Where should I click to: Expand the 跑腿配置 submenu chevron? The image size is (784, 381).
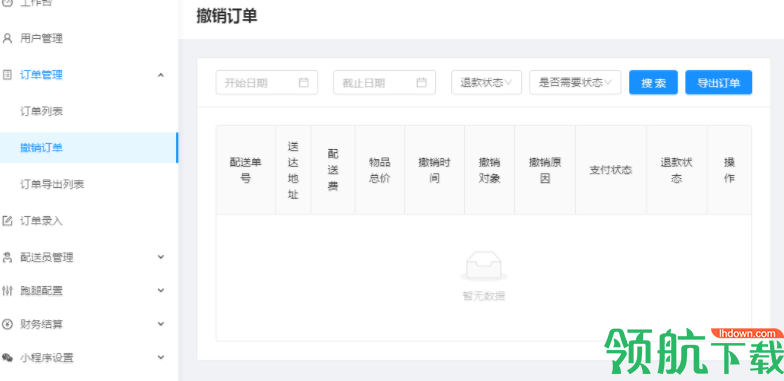coord(160,290)
